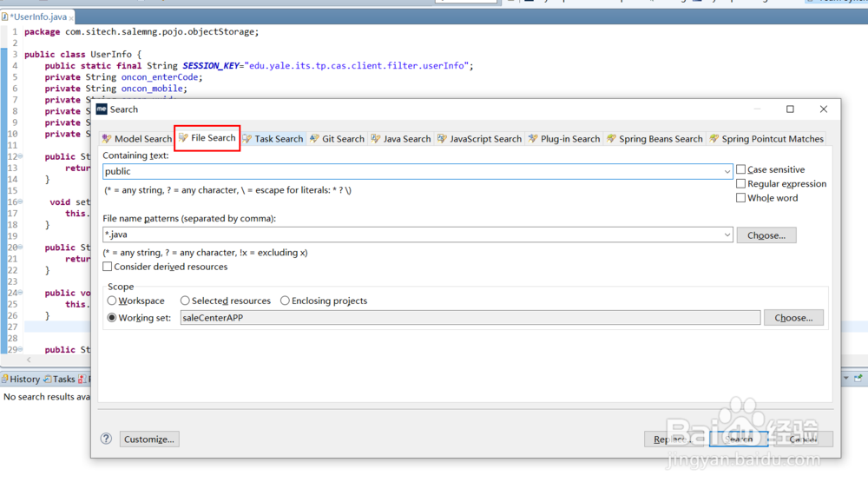Click Choose next to Working set
The height and width of the screenshot is (489, 868).
793,318
